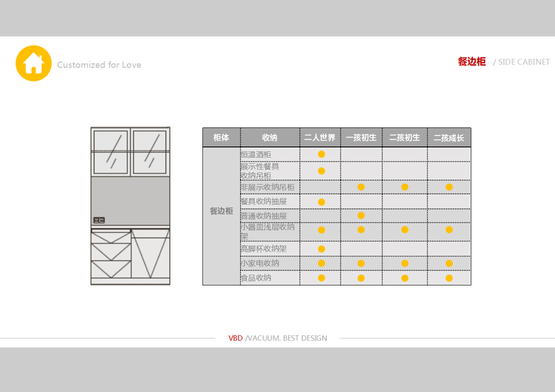
Task: Click 非展示收纳吊柜 dot under 二孩成长
Action: [x=449, y=187]
